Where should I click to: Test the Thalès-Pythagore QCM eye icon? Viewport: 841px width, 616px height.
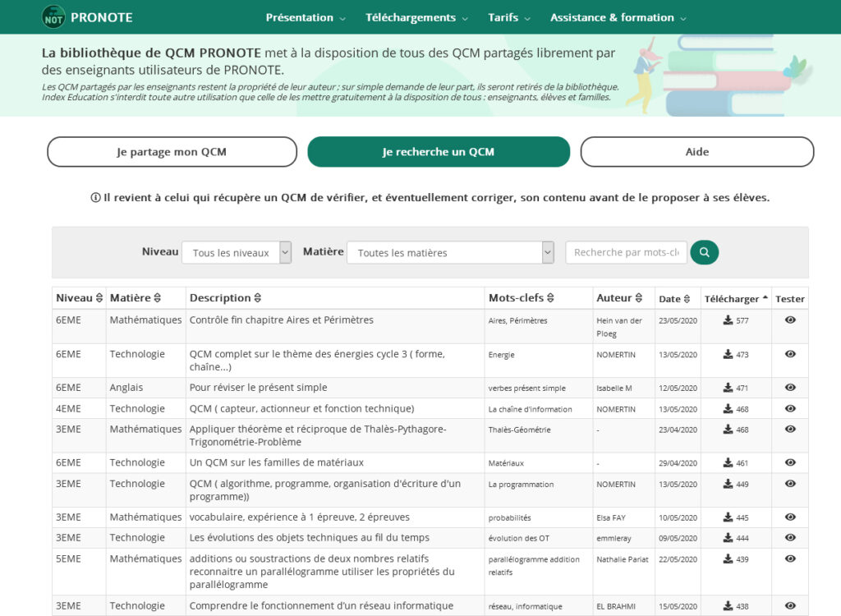[790, 430]
